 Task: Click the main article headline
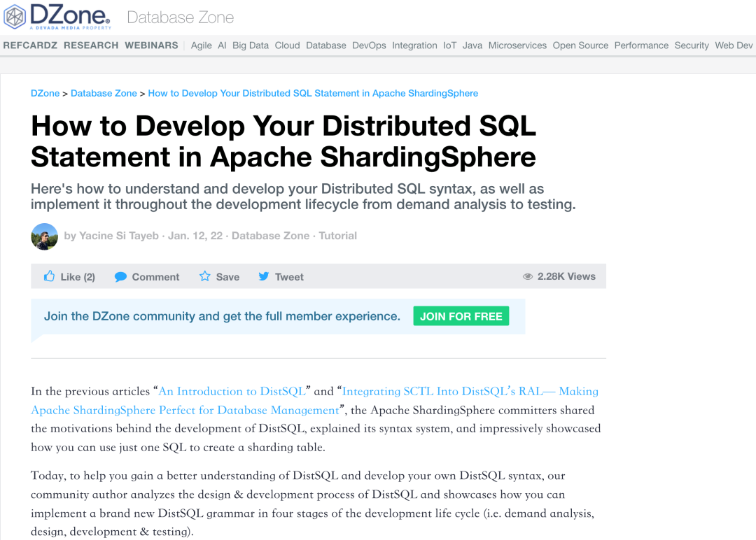pyautogui.click(x=283, y=141)
